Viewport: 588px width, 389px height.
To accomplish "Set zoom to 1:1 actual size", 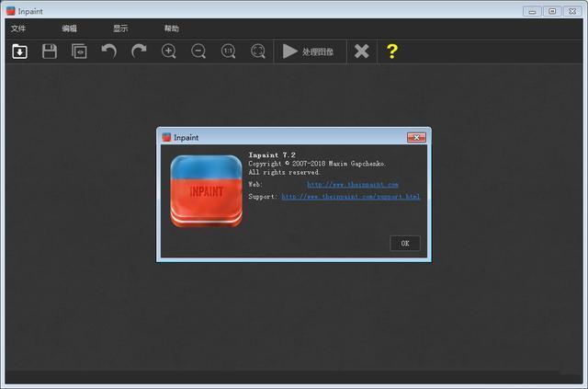I will point(228,51).
